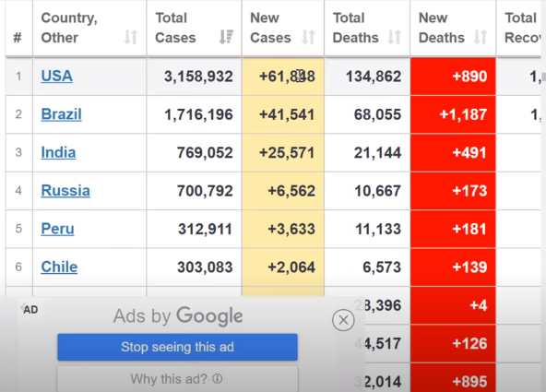Open the Brazil country page
The height and width of the screenshot is (392, 546).
[x=61, y=114]
